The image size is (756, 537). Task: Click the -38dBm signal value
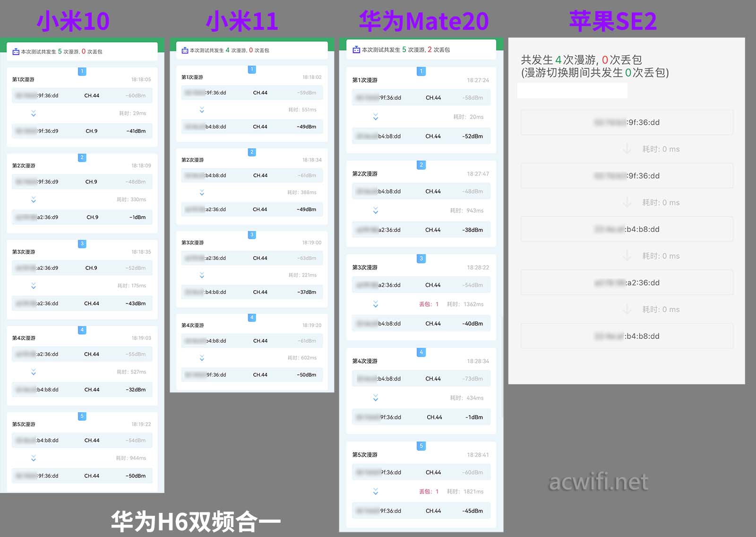(472, 230)
